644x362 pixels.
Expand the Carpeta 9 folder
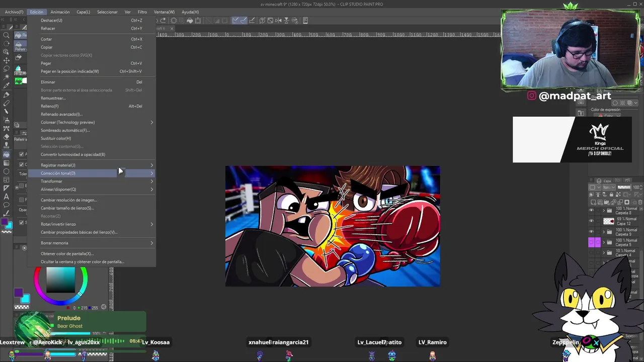(x=604, y=232)
